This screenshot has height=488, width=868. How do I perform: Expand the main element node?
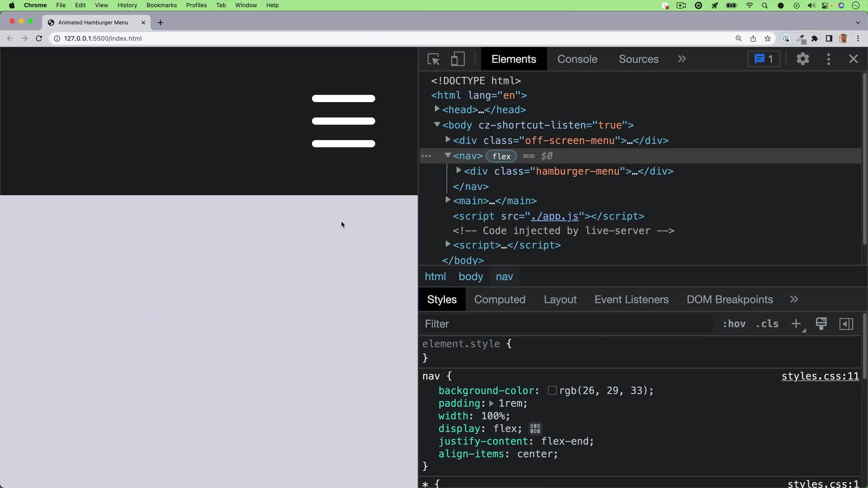448,201
